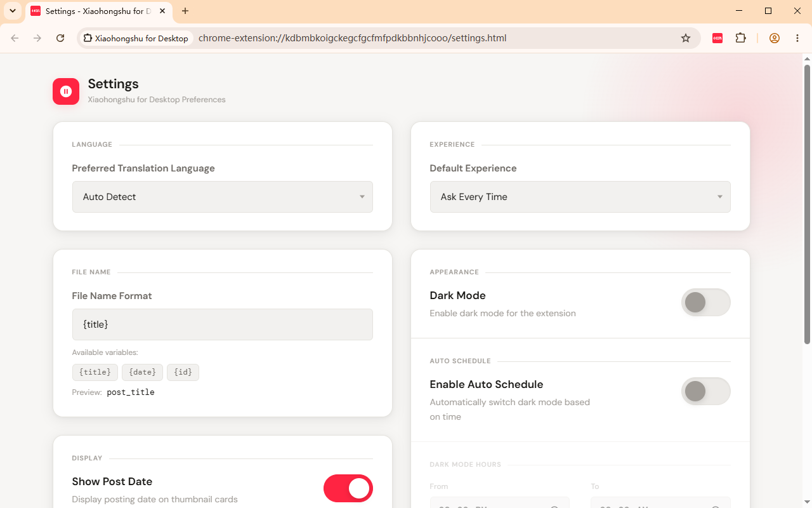Click the "From" time label

[439, 486]
